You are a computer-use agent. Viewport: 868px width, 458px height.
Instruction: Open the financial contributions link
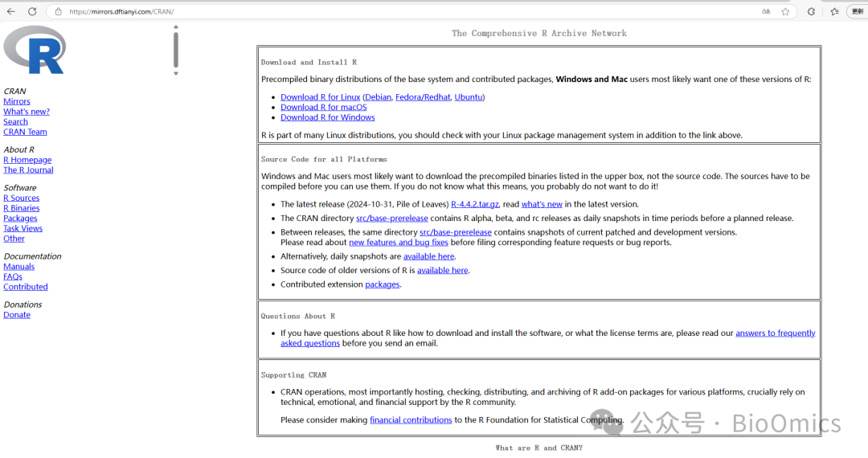[411, 419]
